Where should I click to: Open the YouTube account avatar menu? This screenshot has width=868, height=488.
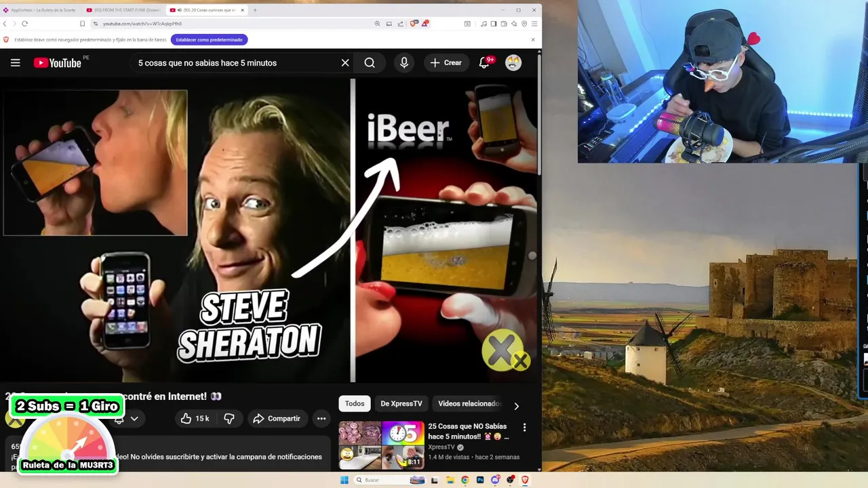coord(513,63)
